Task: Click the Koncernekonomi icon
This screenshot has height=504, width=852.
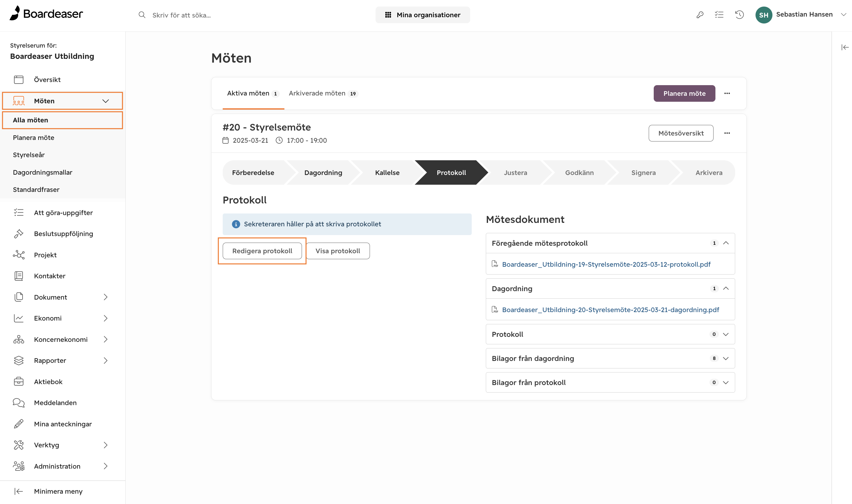Action: (19, 339)
